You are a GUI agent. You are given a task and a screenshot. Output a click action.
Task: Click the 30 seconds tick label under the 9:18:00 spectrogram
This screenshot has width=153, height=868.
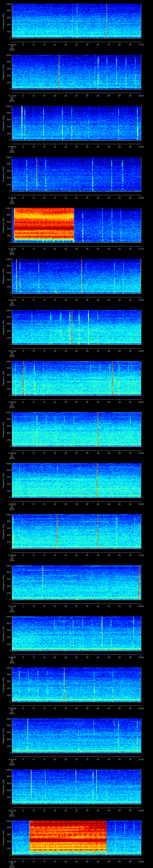point(76,147)
